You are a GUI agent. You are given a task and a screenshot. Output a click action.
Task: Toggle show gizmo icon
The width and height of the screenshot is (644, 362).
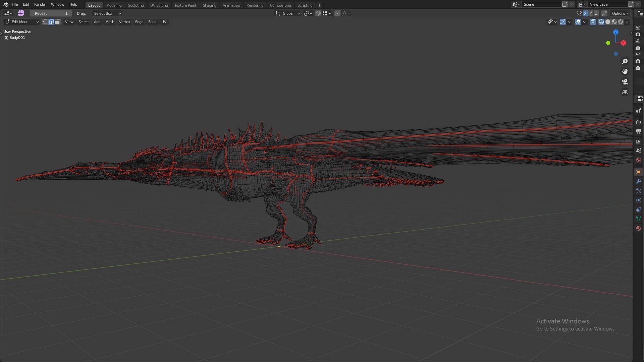click(563, 22)
